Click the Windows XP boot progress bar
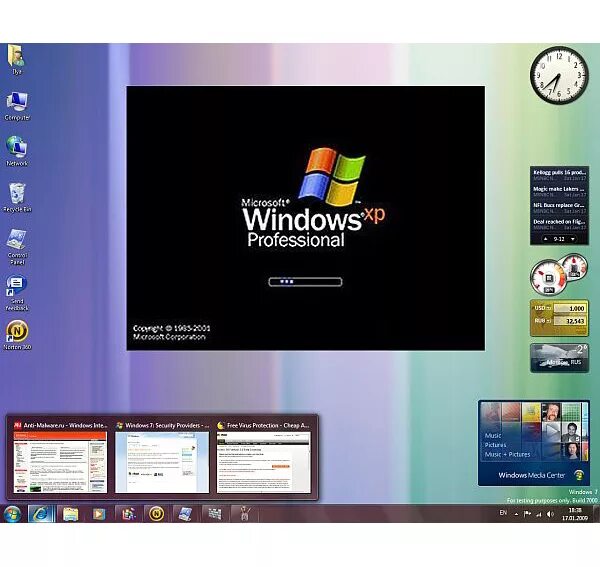Viewport: 600px width, 567px height. click(305, 282)
